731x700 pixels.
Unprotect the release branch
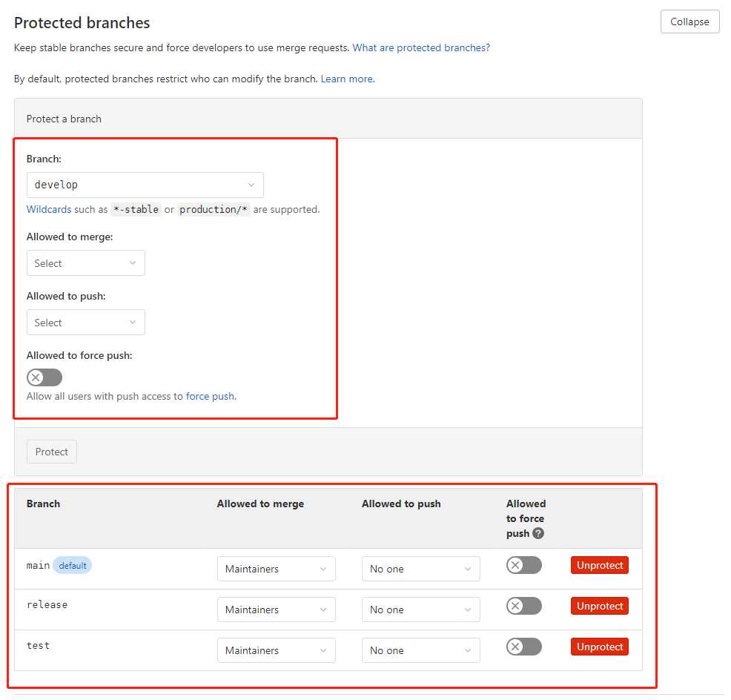tap(599, 606)
